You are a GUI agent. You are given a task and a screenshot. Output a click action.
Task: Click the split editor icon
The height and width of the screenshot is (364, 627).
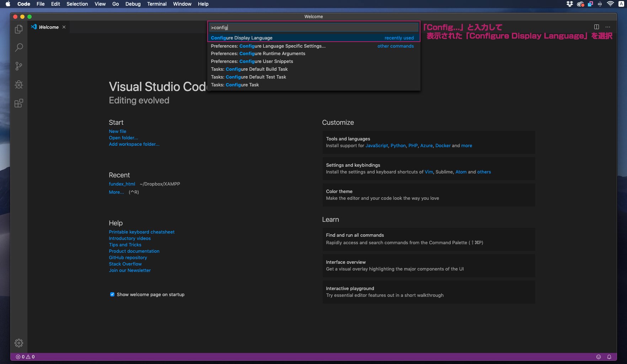(596, 27)
